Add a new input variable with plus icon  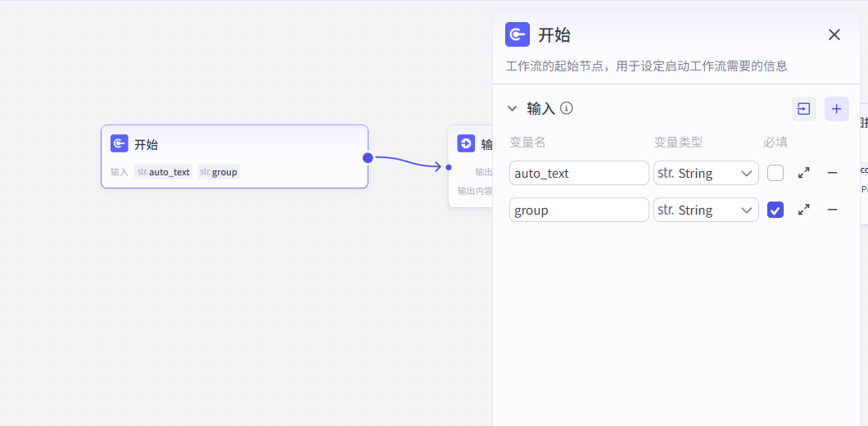(x=836, y=109)
